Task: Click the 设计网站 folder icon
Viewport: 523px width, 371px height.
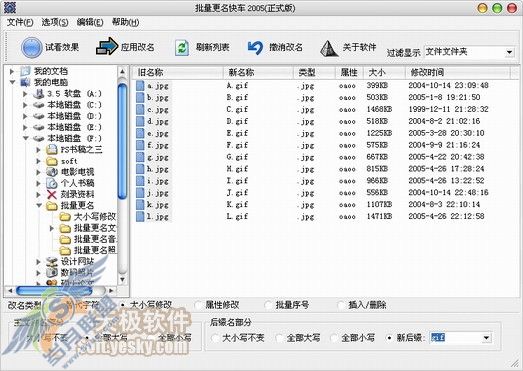Action: [x=52, y=262]
